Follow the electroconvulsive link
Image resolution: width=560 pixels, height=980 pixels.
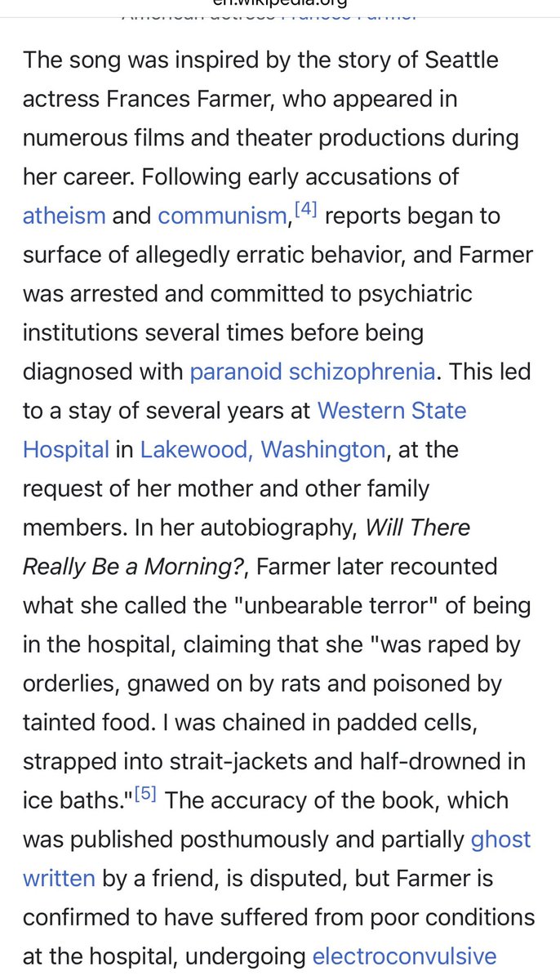tap(404, 955)
